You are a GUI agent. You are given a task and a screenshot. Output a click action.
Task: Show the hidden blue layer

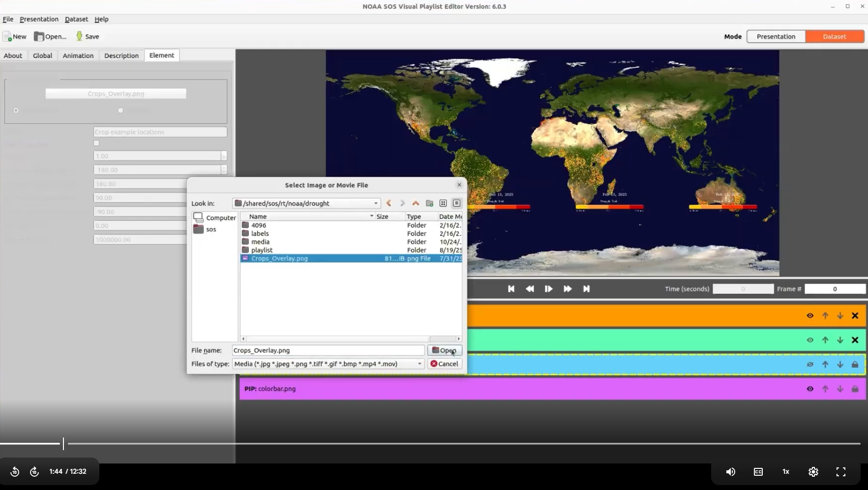[x=810, y=365]
